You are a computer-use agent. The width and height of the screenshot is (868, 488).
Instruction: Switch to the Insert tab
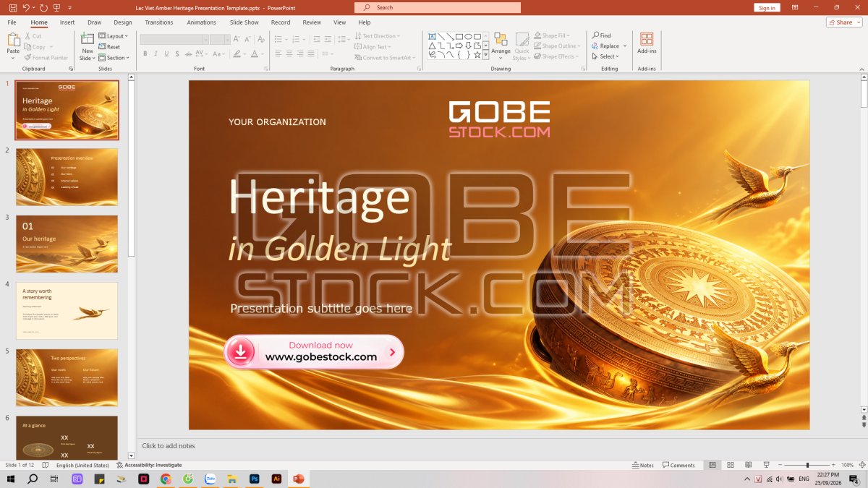pyautogui.click(x=67, y=22)
